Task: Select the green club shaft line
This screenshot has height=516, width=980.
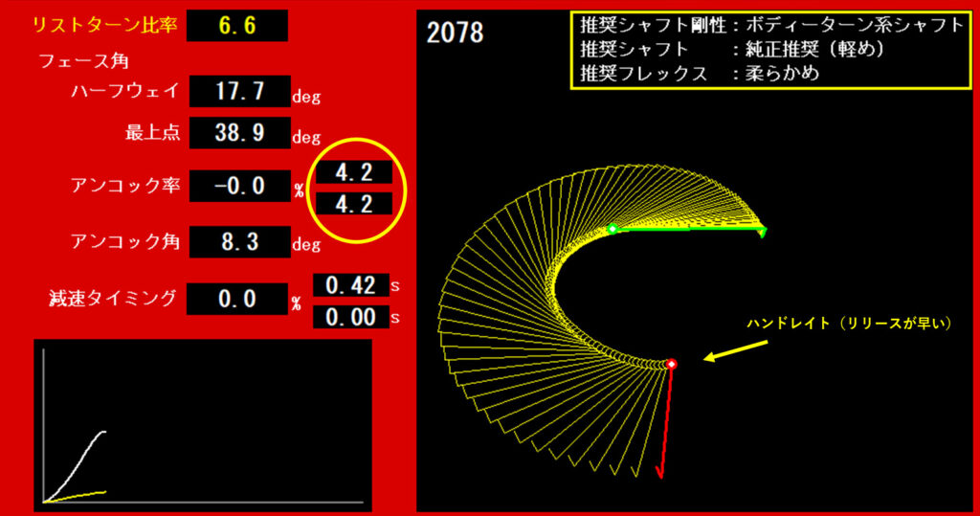Action: 689,229
